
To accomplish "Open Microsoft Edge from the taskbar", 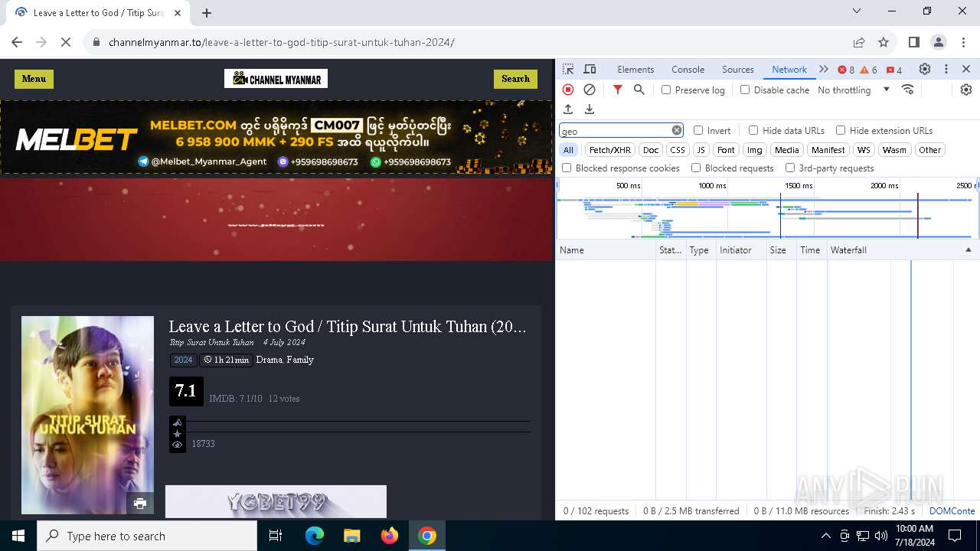I will coord(315,536).
